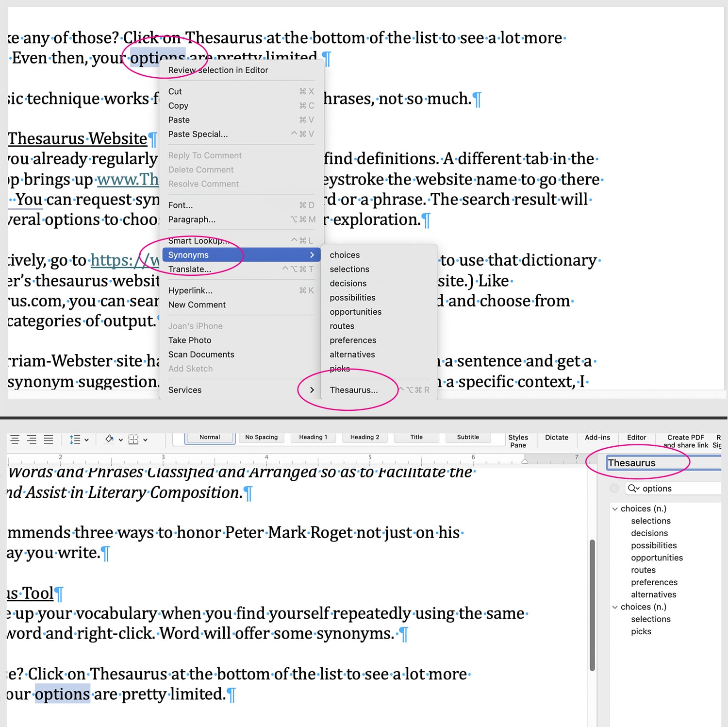Open the Styles Pane icon

coord(518,440)
